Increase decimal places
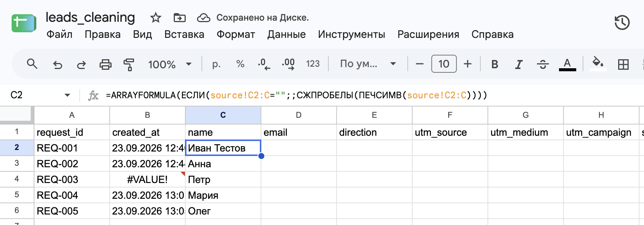Image resolution: width=644 pixels, height=225 pixels. 288,64
